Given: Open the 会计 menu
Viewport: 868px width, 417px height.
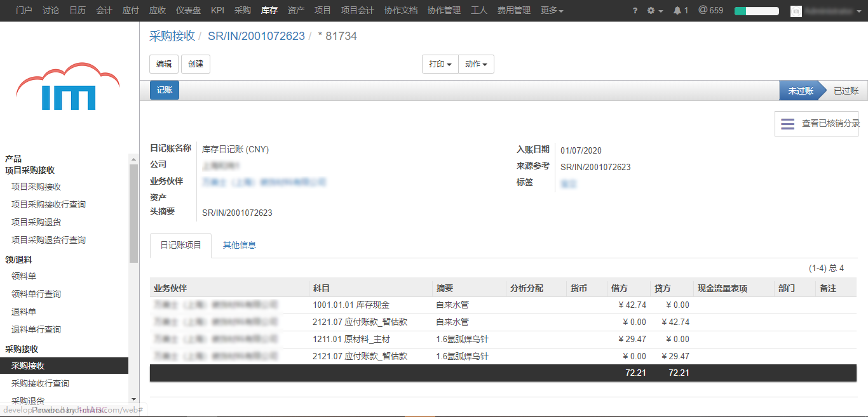Looking at the screenshot, I should tap(104, 11).
